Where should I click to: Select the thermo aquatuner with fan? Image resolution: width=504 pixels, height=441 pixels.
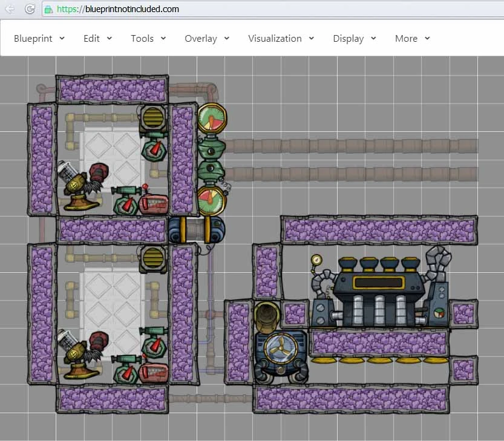[281, 356]
